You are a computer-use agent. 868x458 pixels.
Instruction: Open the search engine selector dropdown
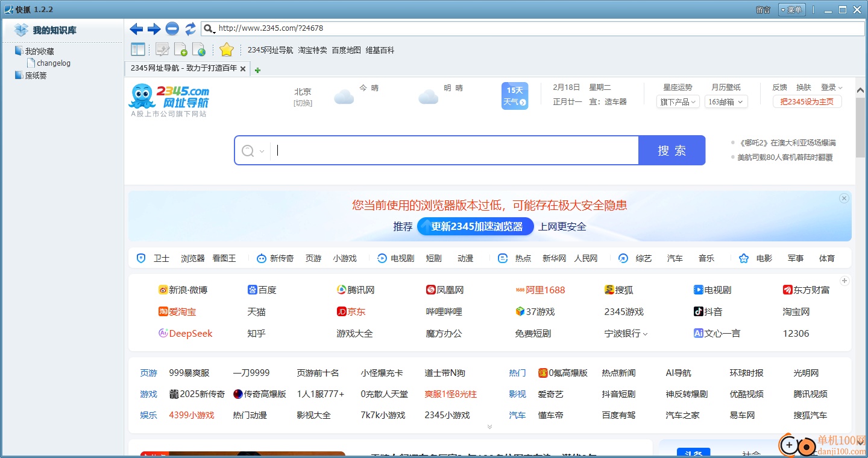pos(253,151)
